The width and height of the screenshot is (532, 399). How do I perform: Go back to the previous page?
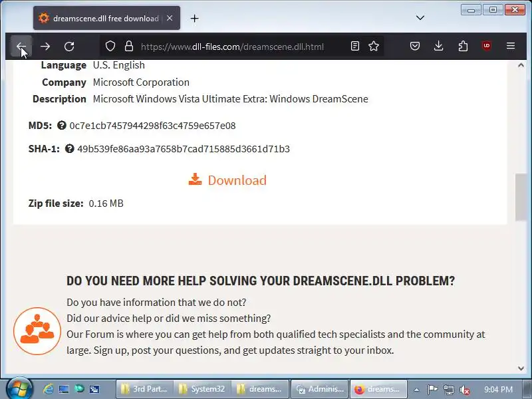tap(21, 46)
